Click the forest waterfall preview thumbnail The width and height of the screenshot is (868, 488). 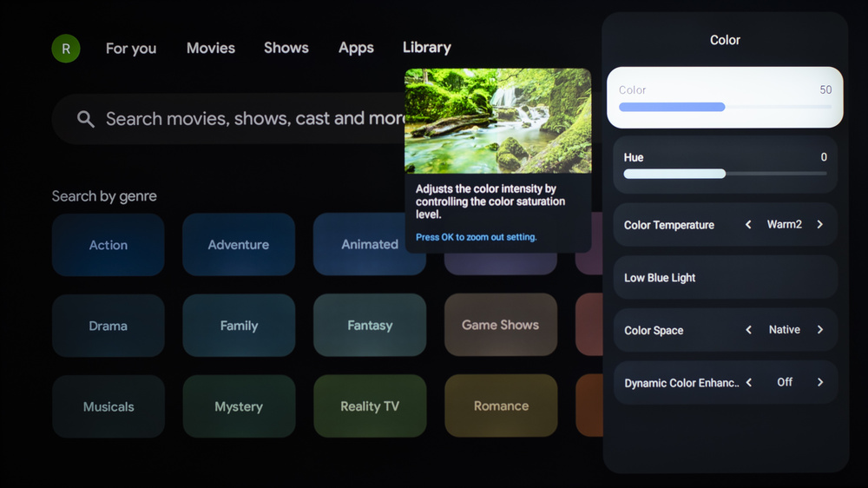[x=497, y=121]
